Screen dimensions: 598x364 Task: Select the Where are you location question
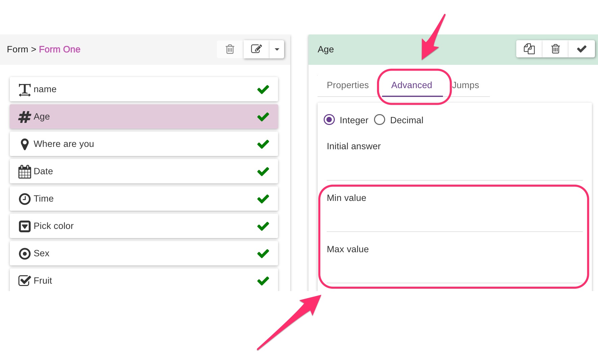144,144
